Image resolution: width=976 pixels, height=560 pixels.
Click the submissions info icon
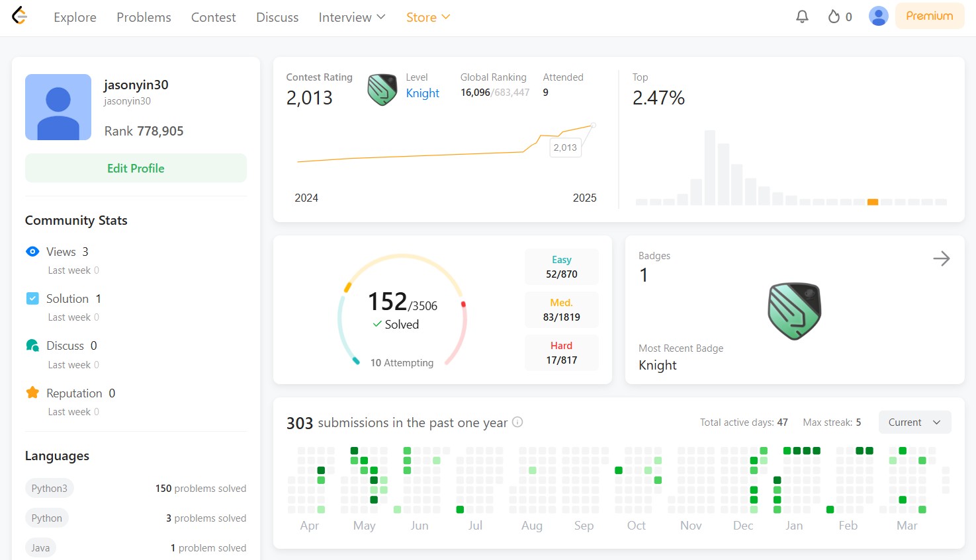517,422
